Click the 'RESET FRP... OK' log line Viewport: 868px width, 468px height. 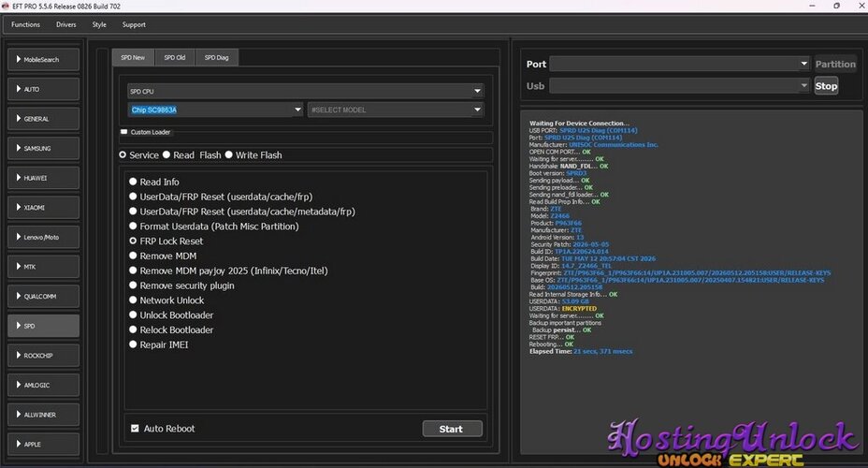551,337
